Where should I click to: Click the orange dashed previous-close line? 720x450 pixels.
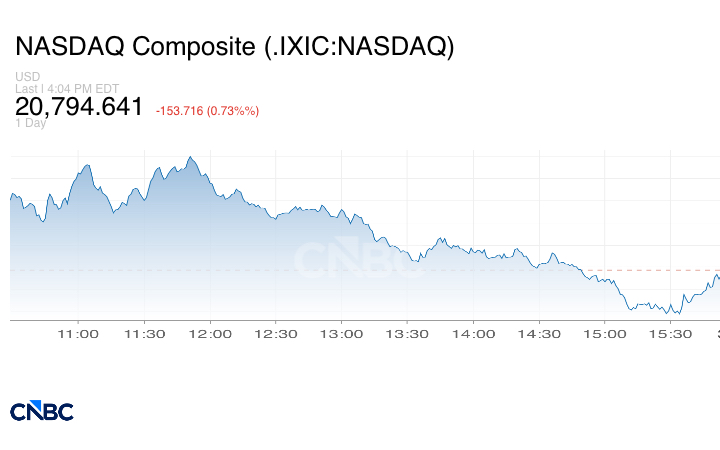click(650, 270)
